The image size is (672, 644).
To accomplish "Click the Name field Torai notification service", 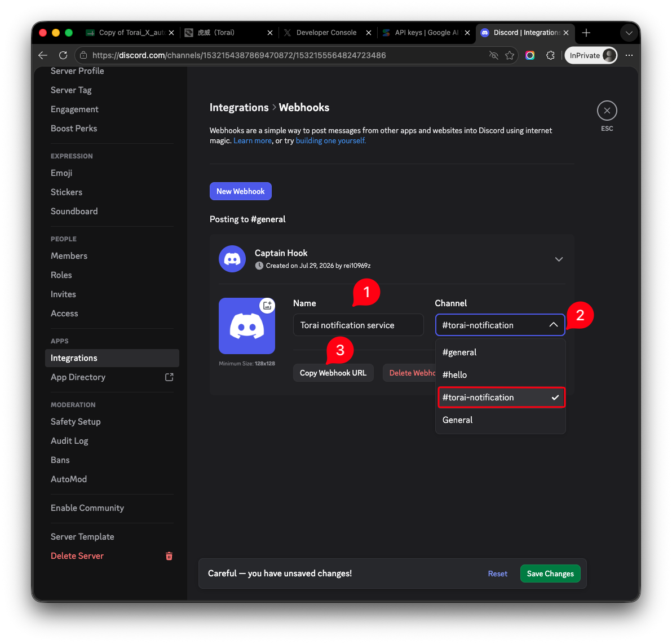I will (359, 325).
